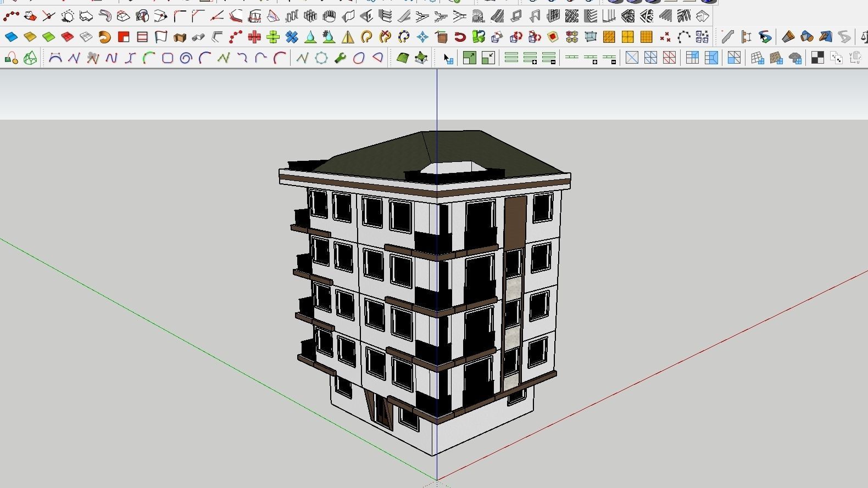Viewport: 868px width, 488px height.
Task: Click the black and white checkerboard icon
Action: tap(817, 57)
